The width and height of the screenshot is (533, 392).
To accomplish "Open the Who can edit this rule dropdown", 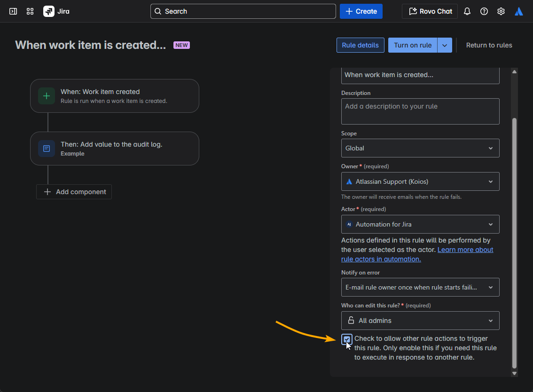I will pos(420,320).
